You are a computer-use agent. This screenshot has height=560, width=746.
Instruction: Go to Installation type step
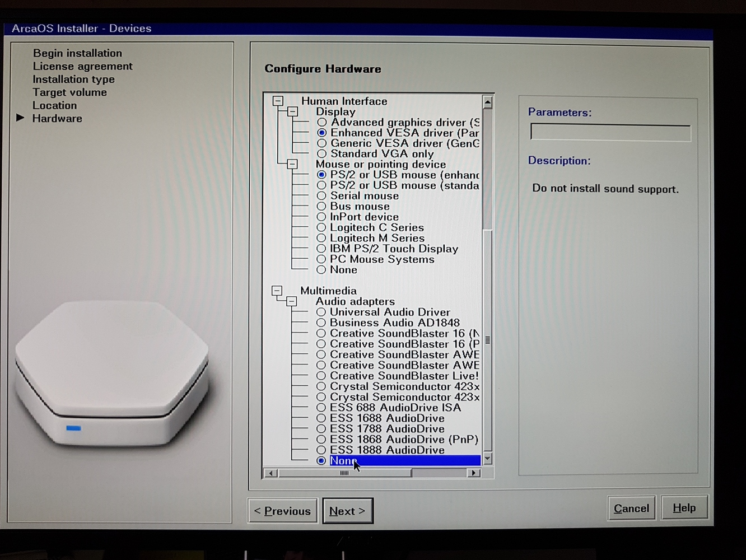point(73,80)
